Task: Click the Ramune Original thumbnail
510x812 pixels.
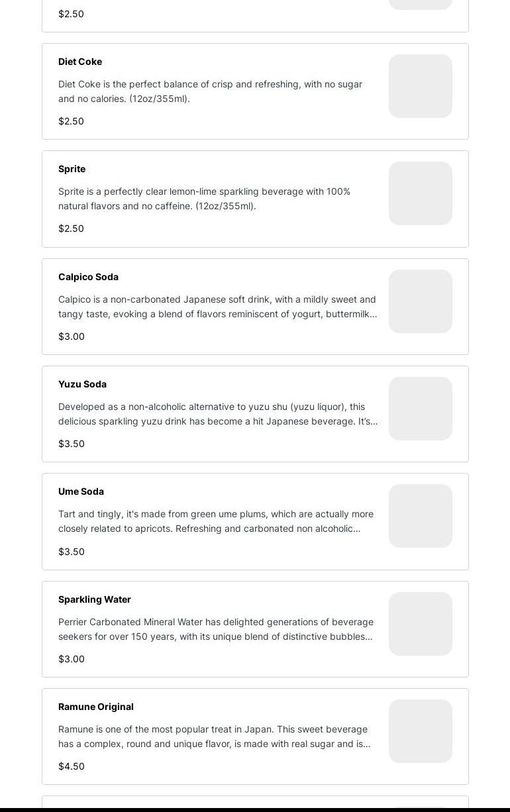Action: (x=421, y=731)
